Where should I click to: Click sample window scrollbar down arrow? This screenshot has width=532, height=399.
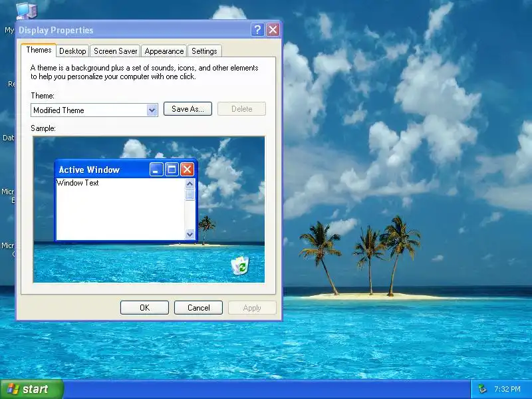190,234
